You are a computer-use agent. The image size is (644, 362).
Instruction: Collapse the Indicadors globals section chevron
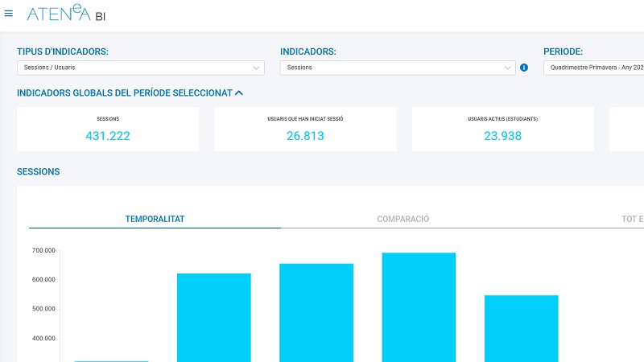tap(239, 93)
